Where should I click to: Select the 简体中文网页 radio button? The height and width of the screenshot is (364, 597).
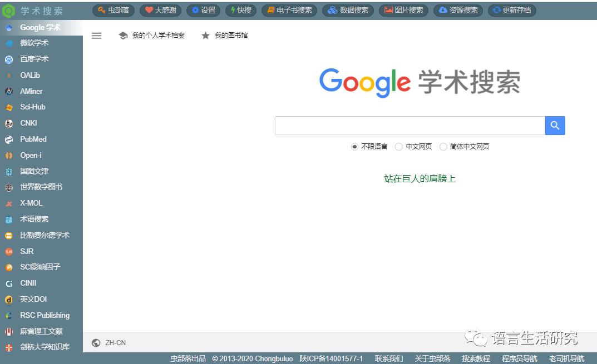[x=443, y=147]
